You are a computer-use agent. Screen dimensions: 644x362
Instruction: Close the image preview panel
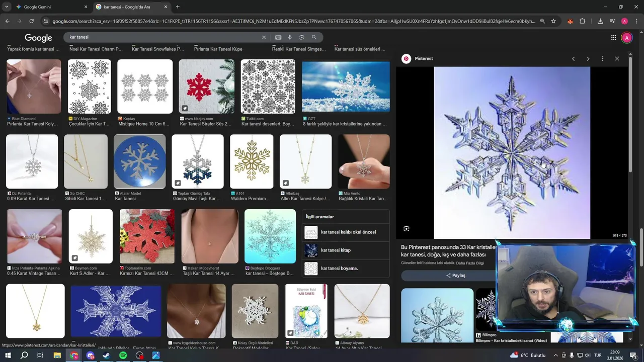(x=617, y=59)
